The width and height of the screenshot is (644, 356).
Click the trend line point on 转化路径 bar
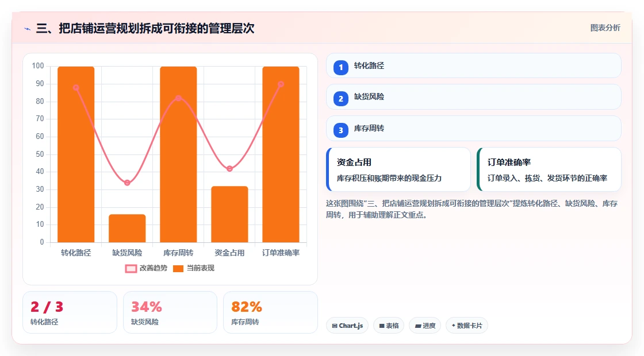(x=76, y=88)
